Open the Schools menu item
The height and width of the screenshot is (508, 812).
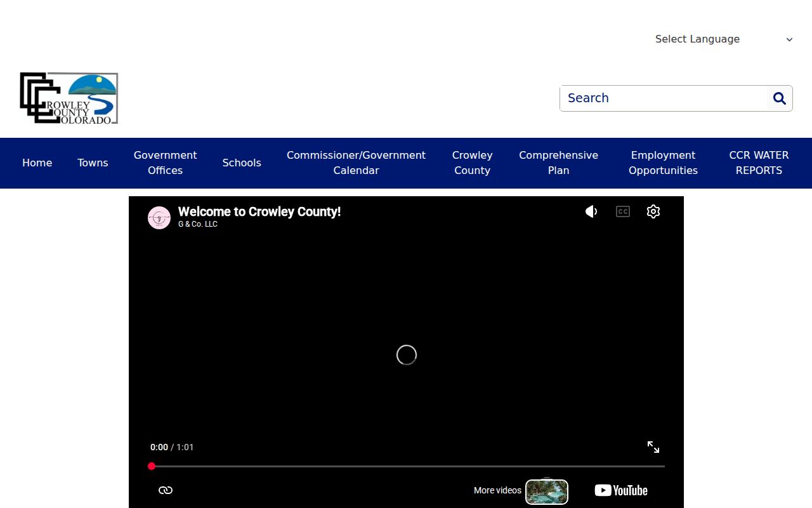click(242, 163)
